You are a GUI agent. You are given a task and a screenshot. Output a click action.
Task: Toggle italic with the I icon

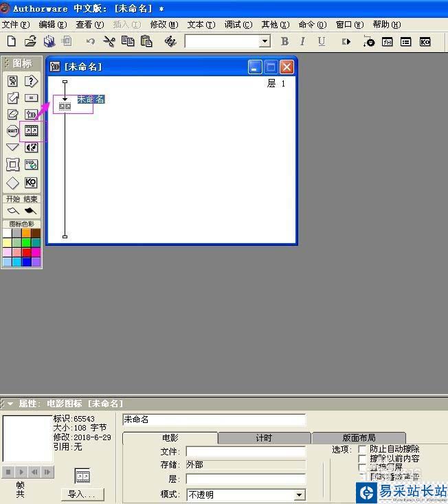[302, 41]
